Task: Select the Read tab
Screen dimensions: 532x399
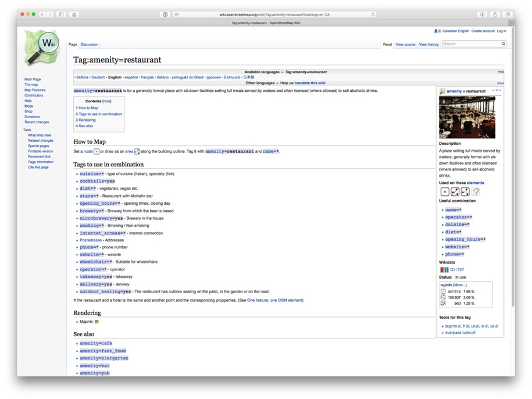Action: pos(387,44)
